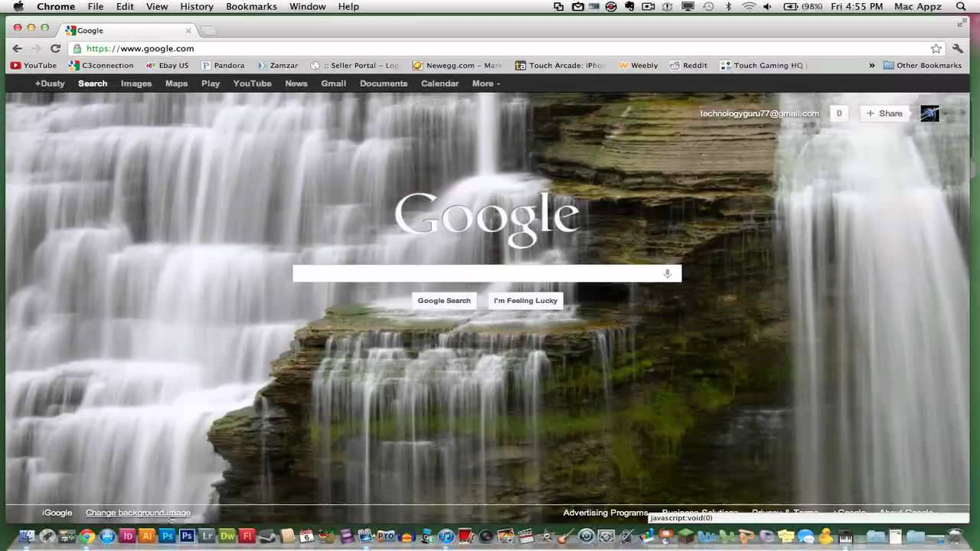Image resolution: width=980 pixels, height=551 pixels.
Task: Click the Chrome forward arrow button
Action: tap(36, 48)
